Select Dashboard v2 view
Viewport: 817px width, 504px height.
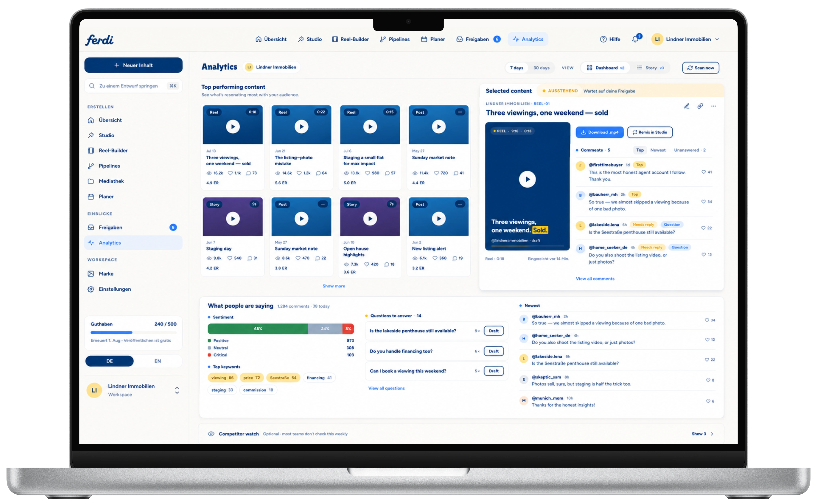[x=606, y=68]
